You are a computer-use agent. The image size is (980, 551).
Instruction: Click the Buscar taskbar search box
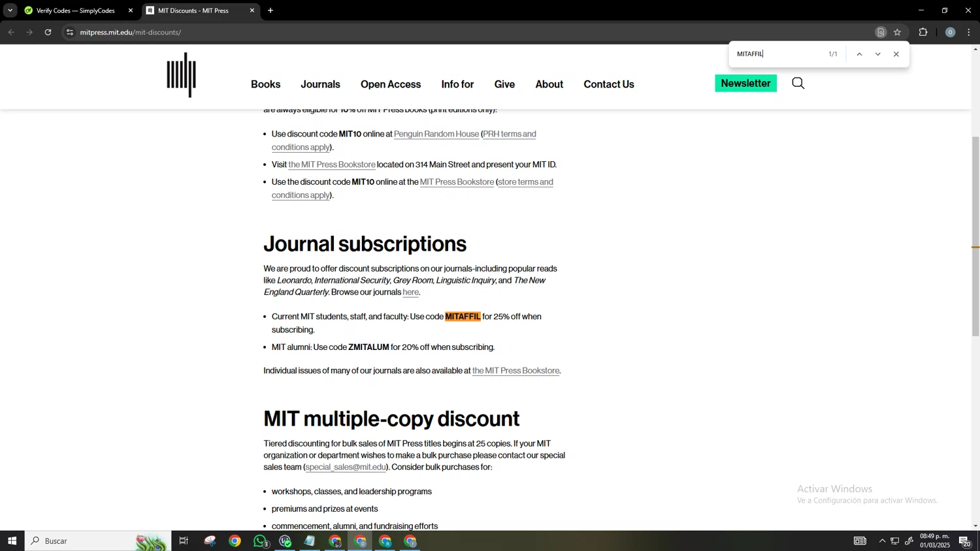pos(98,541)
